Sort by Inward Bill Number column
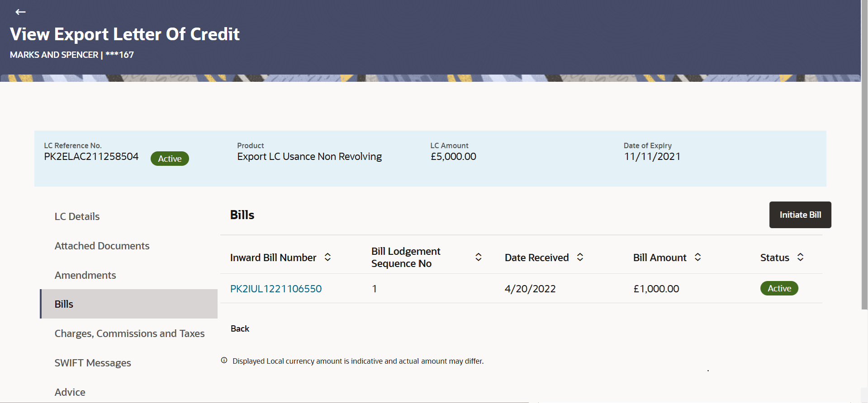Image resolution: width=868 pixels, height=403 pixels. click(328, 258)
